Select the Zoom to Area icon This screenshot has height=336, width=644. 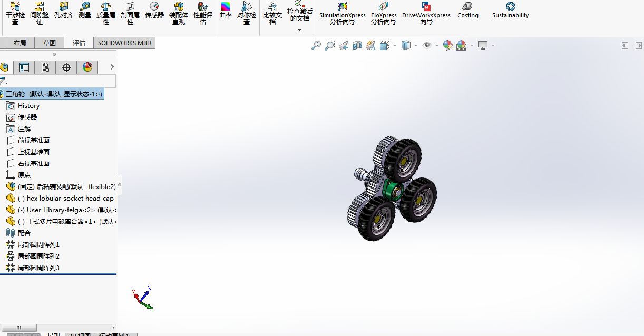(330, 46)
